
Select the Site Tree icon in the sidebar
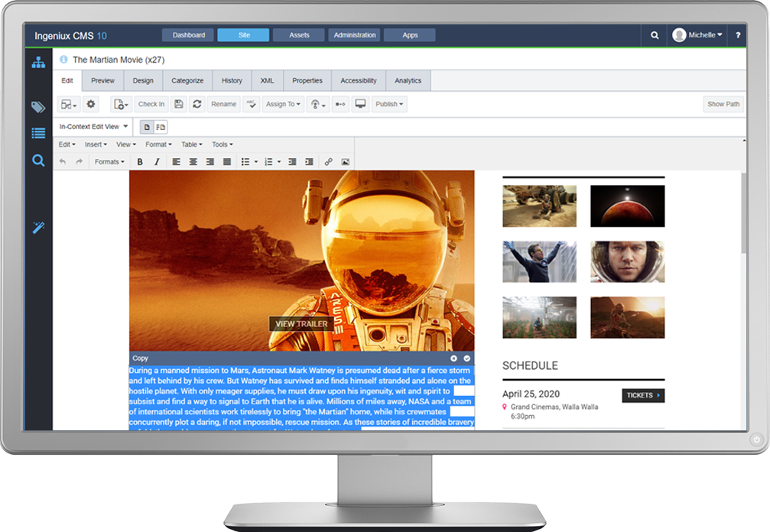[37, 63]
